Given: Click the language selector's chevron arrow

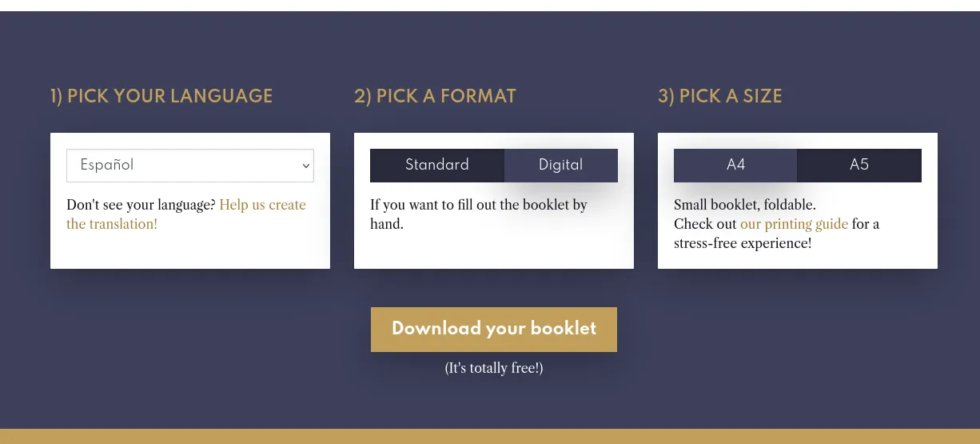Looking at the screenshot, I should point(305,166).
